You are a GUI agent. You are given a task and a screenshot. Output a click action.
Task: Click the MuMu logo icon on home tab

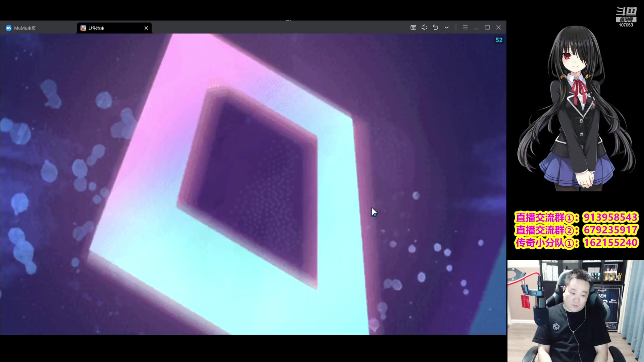8,28
